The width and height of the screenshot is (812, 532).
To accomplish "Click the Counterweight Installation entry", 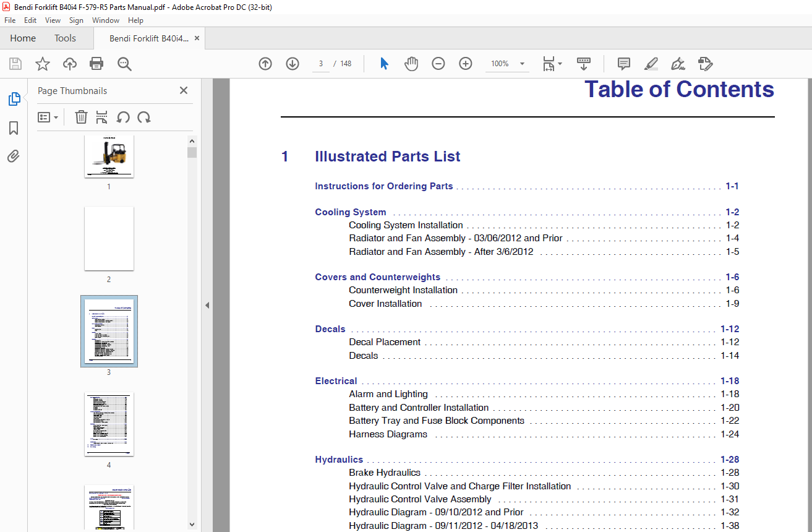I will pos(403,290).
